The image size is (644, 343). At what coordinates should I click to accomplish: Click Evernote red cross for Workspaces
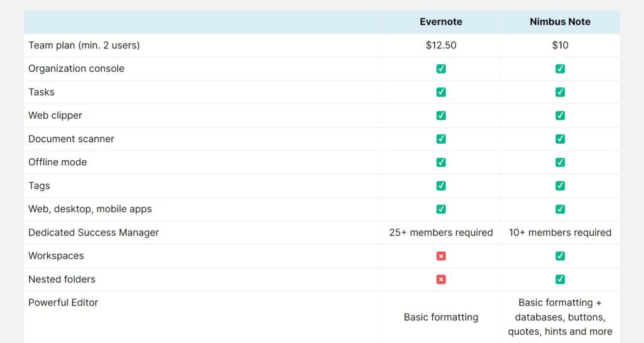[441, 256]
